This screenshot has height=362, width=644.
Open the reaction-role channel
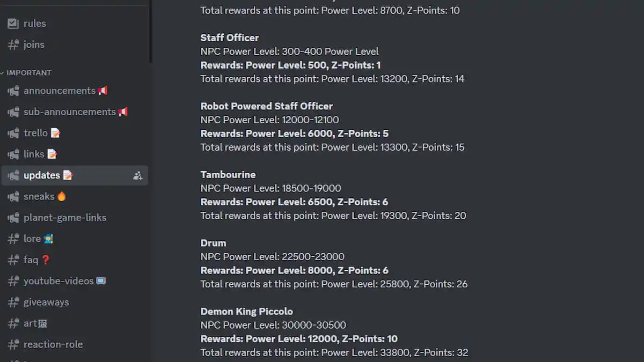click(x=53, y=344)
